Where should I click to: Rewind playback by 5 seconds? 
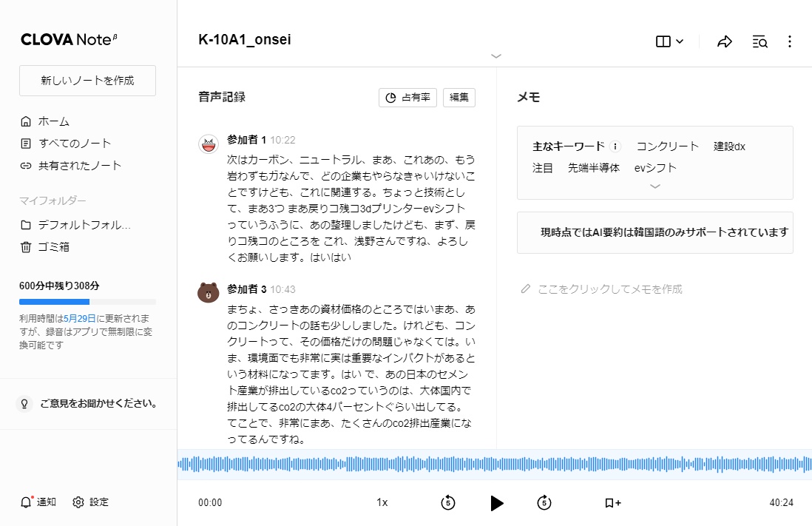(x=447, y=502)
